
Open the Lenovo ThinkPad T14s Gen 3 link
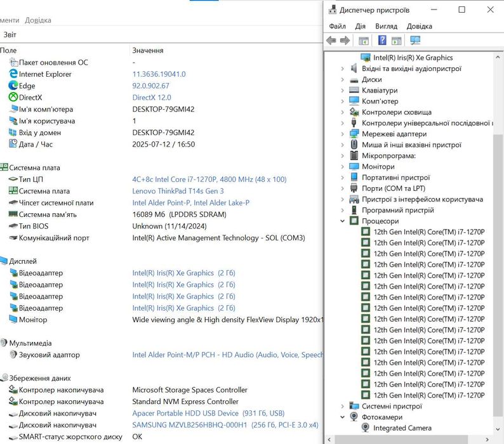178,191
